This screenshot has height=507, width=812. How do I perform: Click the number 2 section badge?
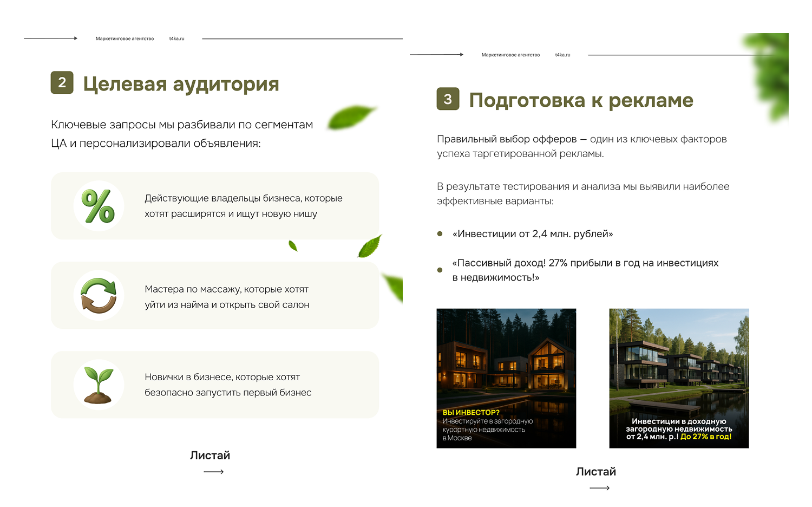pos(62,82)
